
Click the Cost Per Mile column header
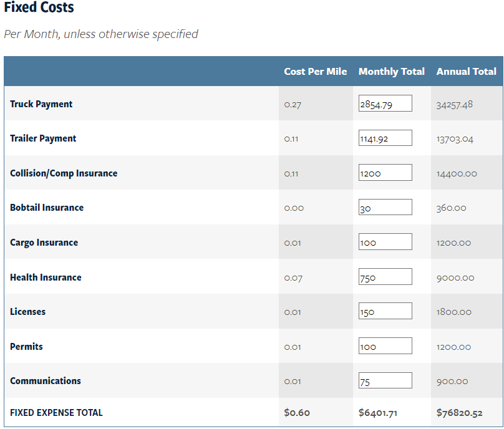pos(315,71)
